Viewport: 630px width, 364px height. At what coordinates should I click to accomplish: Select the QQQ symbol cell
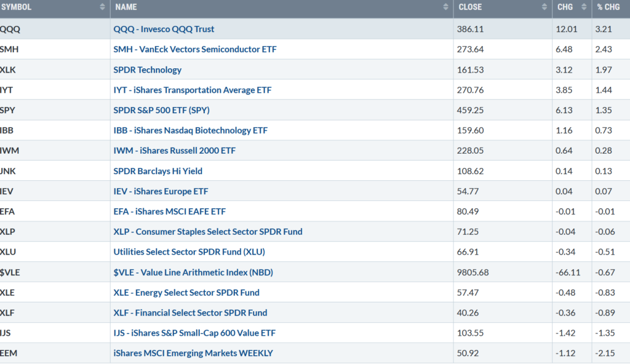click(x=55, y=29)
